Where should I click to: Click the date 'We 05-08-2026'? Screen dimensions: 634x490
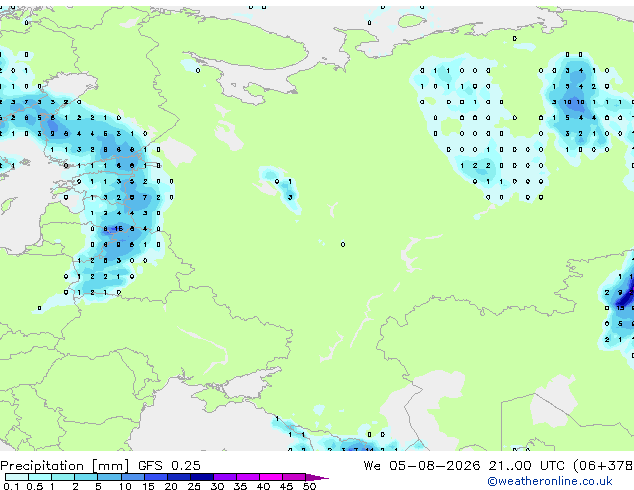(422, 466)
